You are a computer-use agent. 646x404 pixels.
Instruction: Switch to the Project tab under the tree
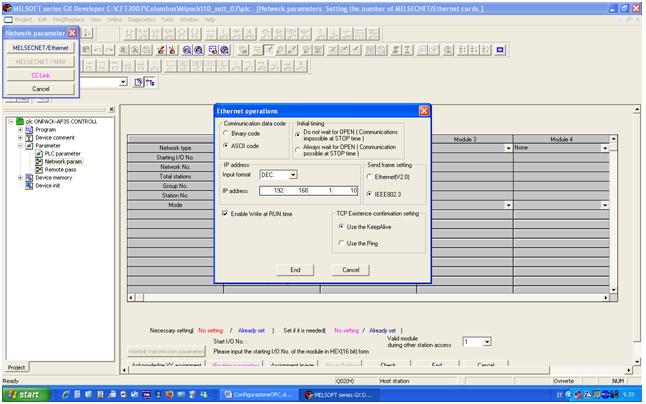[17, 367]
